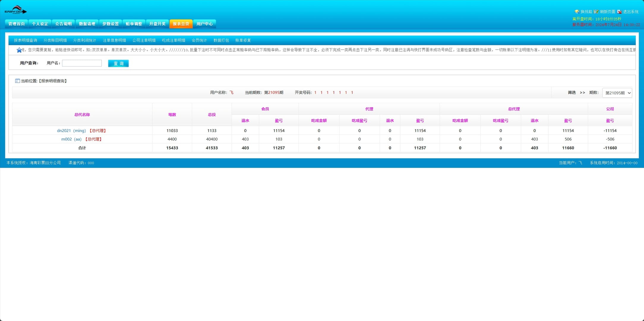
Task: Click the EasyDo logo icon
Action: tap(15, 10)
